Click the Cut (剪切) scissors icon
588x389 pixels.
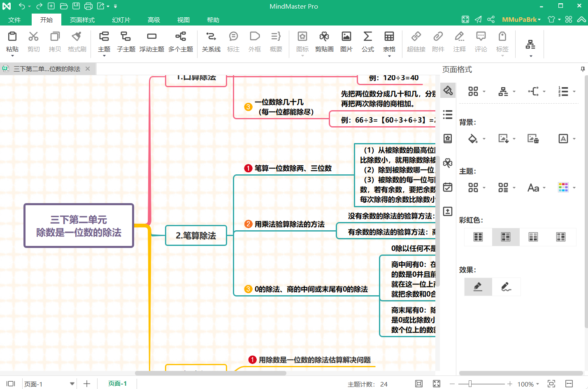coord(33,37)
